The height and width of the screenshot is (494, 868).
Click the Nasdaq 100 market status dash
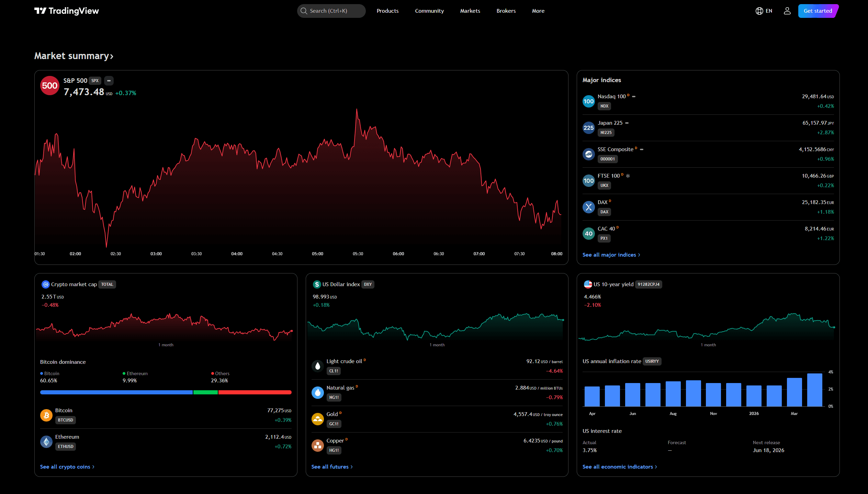(634, 97)
